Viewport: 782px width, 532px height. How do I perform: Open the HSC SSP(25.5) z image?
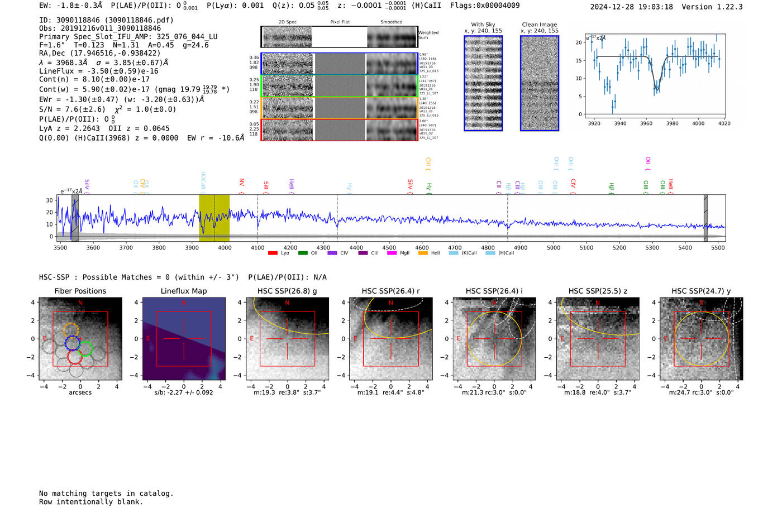(598, 339)
